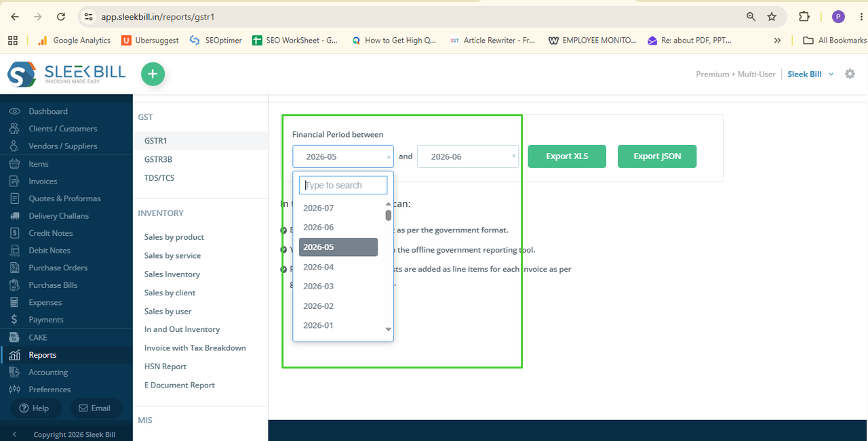Screen dimensions: 868x441
Task: Open the Ubersuggest bookmark
Action: tap(150, 41)
